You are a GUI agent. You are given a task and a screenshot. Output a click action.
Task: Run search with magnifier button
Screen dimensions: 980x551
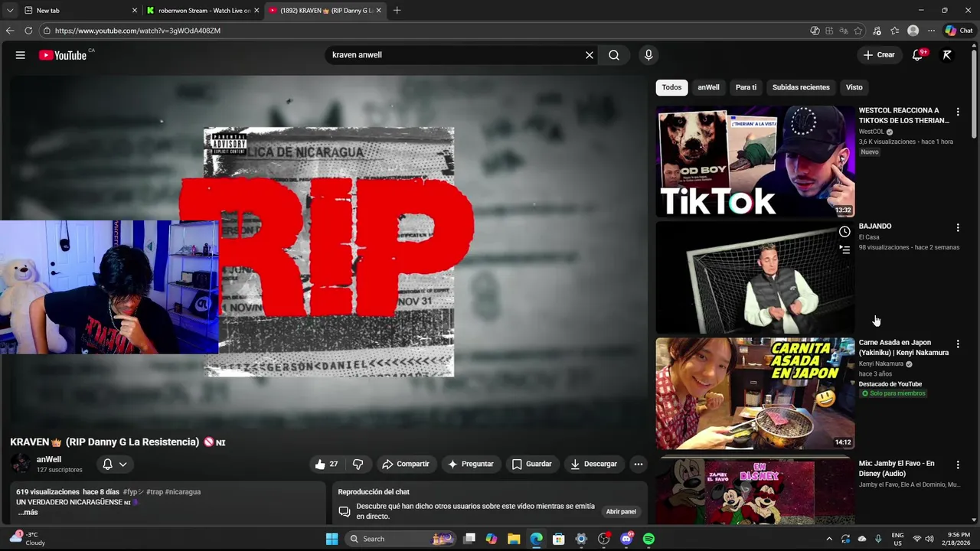[614, 55]
